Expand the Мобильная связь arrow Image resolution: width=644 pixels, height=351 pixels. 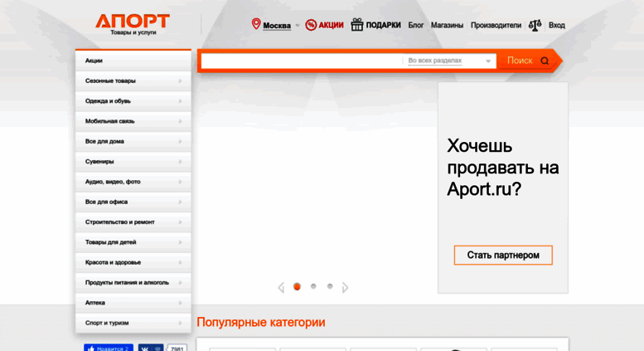tap(180, 121)
